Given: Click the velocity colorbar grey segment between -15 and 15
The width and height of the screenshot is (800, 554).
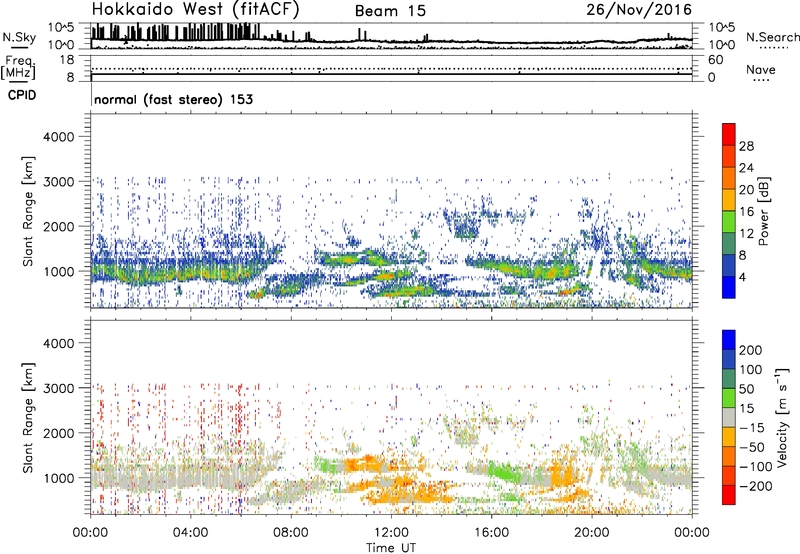Looking at the screenshot, I should (729, 417).
